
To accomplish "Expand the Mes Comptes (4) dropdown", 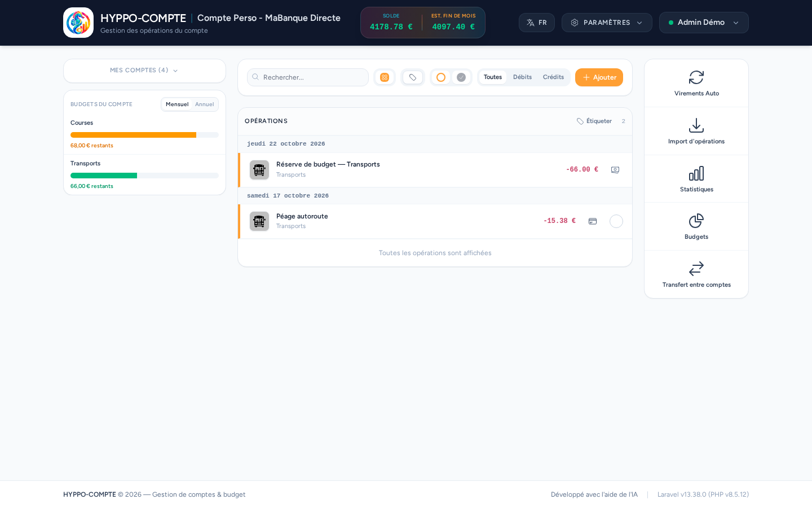I will (x=144, y=71).
